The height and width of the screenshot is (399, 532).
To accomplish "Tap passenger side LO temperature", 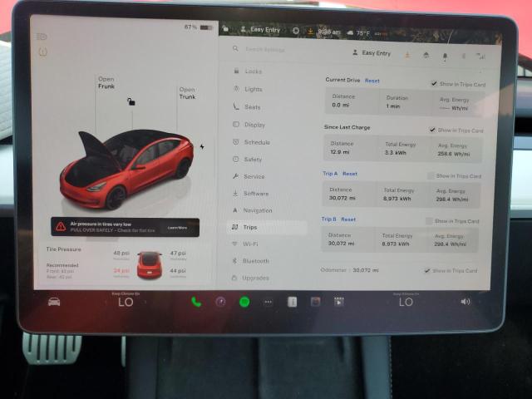I will point(406,302).
